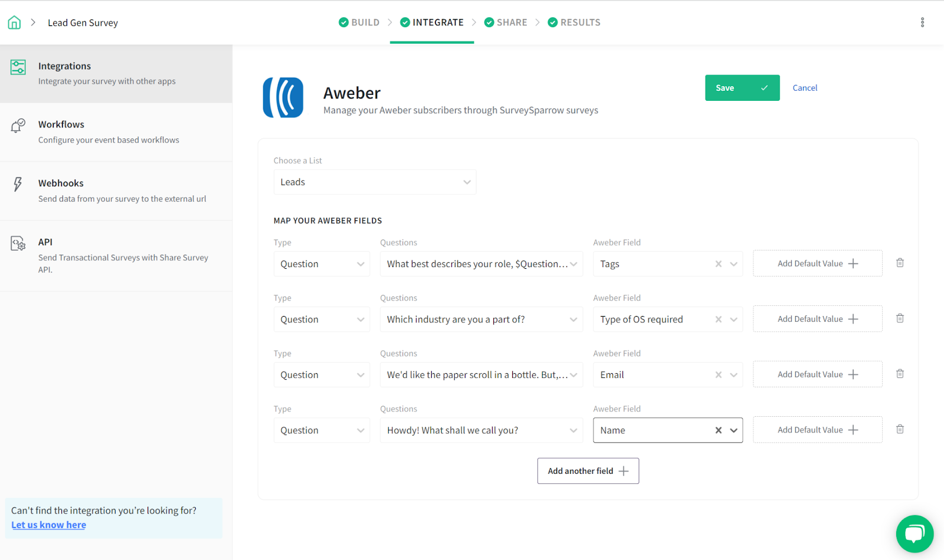The height and width of the screenshot is (560, 944).
Task: Open the Type dropdown beside the role question
Action: [322, 264]
